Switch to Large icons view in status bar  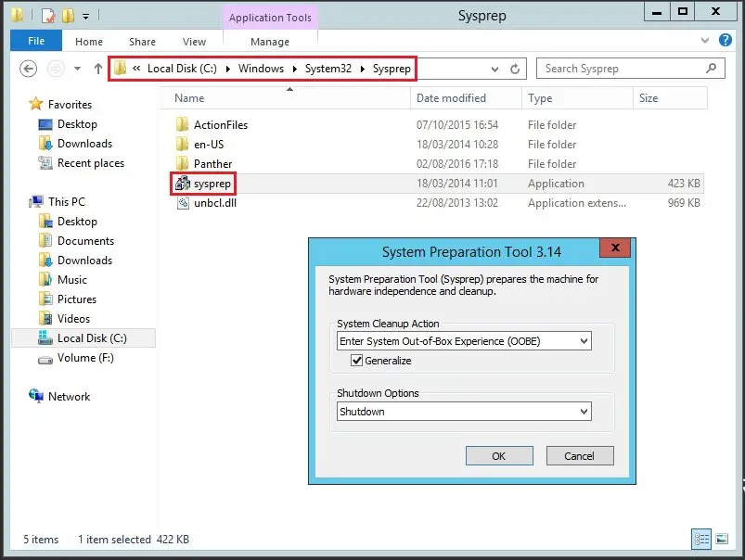[722, 539]
